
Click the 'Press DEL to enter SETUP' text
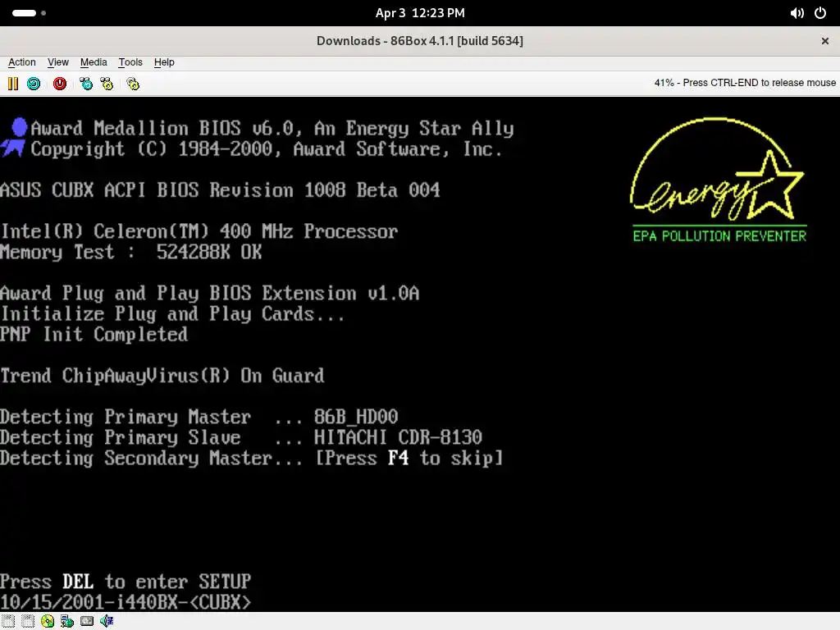click(x=126, y=582)
